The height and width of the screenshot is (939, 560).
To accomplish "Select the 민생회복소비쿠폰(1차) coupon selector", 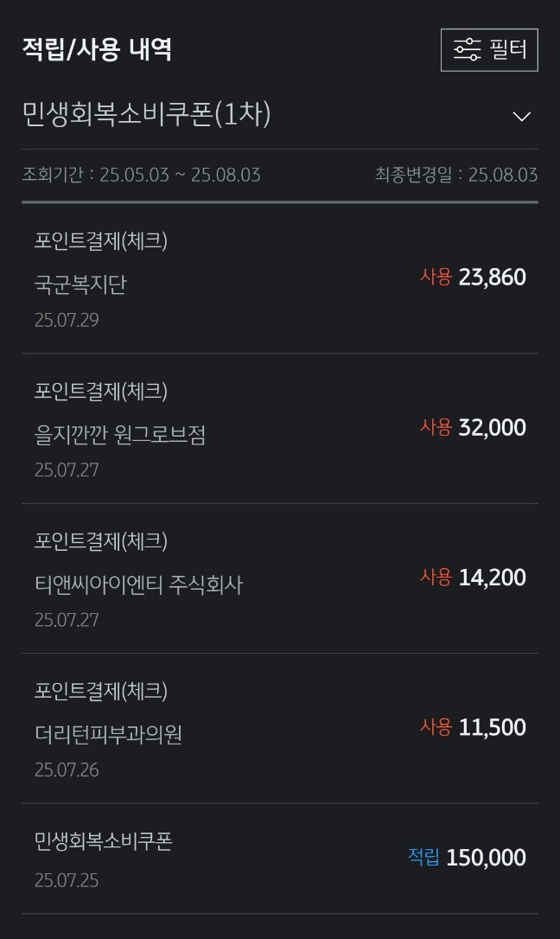I will click(147, 115).
